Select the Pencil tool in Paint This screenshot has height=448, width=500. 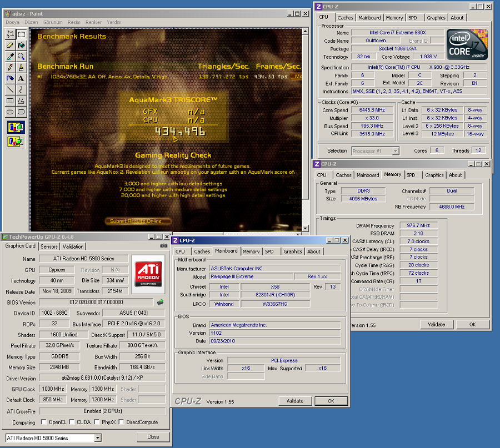10,67
